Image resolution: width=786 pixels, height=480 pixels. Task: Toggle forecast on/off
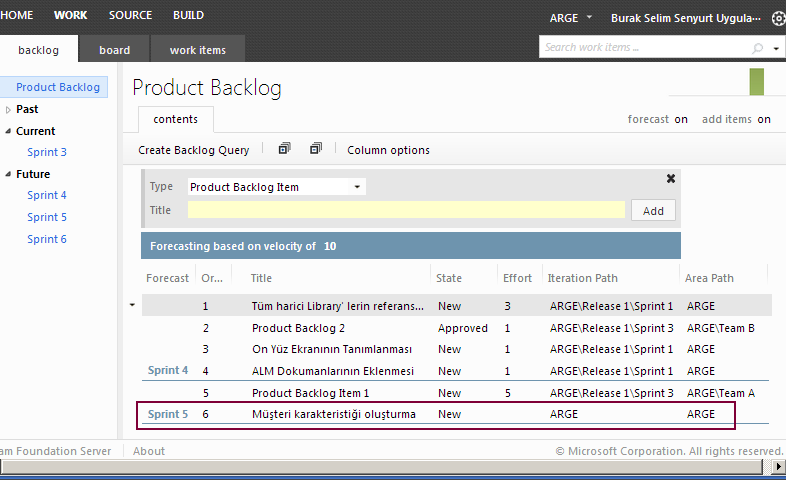click(680, 119)
